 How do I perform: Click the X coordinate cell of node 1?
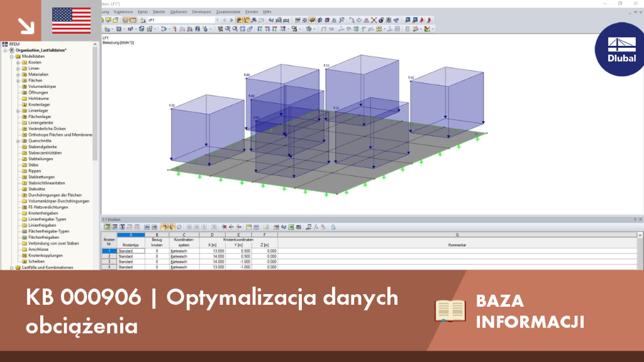pos(213,251)
